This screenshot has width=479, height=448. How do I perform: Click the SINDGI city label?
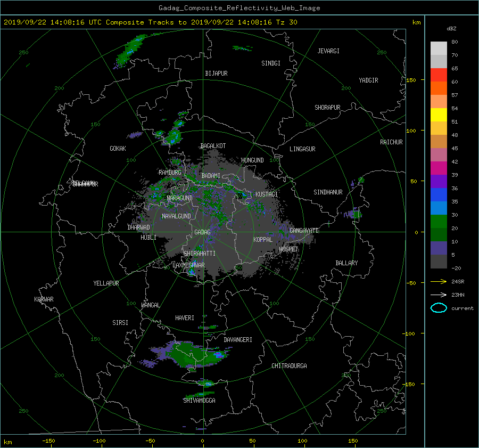pyautogui.click(x=271, y=63)
